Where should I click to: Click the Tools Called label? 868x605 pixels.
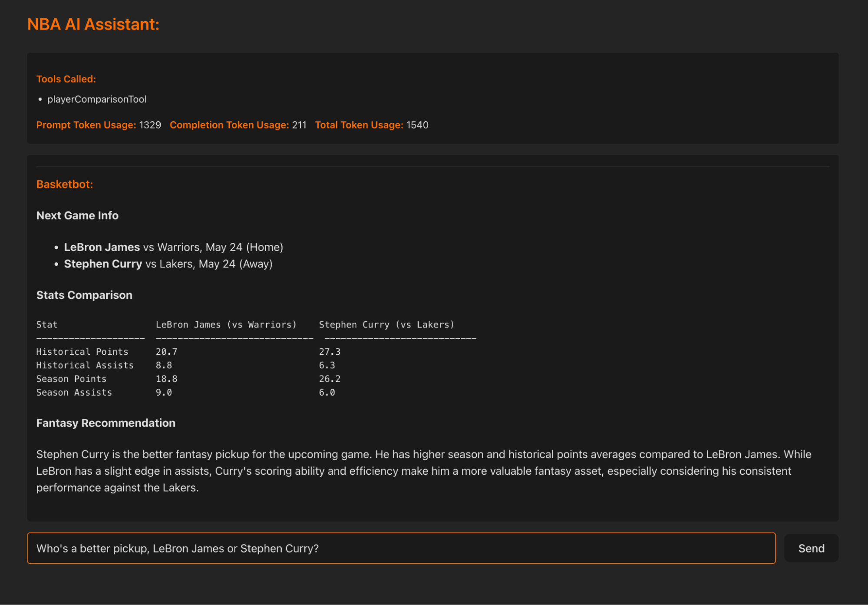pos(66,79)
